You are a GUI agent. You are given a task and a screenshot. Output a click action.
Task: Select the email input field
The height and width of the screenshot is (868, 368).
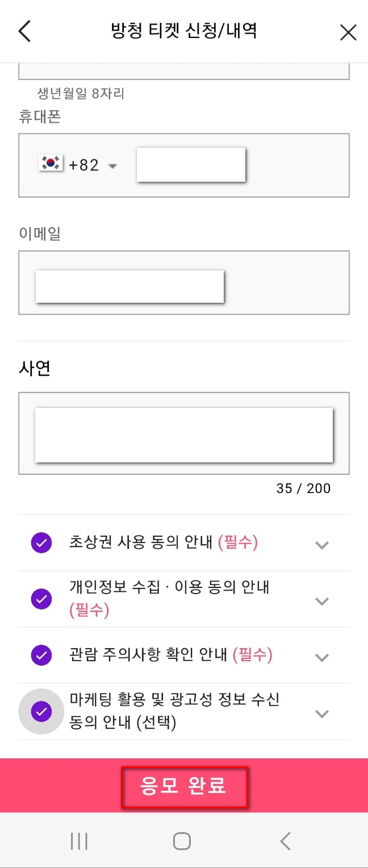point(129,286)
